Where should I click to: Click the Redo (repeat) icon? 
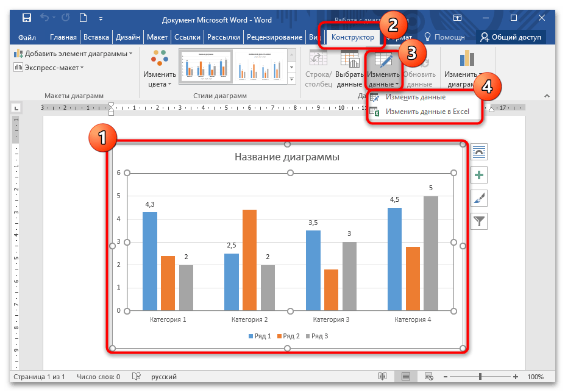(x=65, y=17)
